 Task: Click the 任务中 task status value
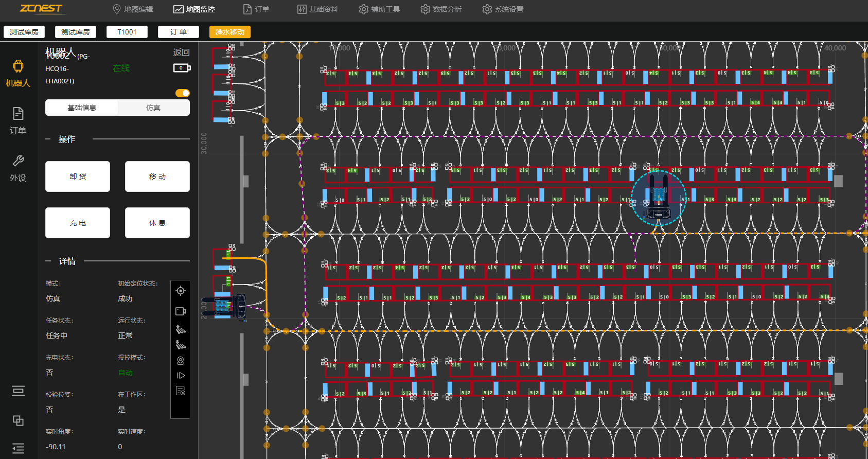[x=57, y=336]
